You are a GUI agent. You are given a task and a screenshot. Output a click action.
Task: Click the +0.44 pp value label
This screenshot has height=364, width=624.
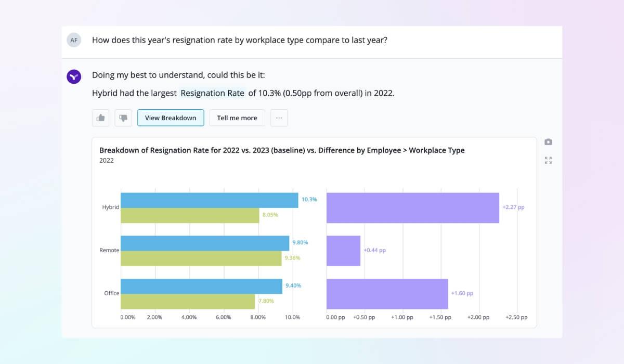coord(374,250)
